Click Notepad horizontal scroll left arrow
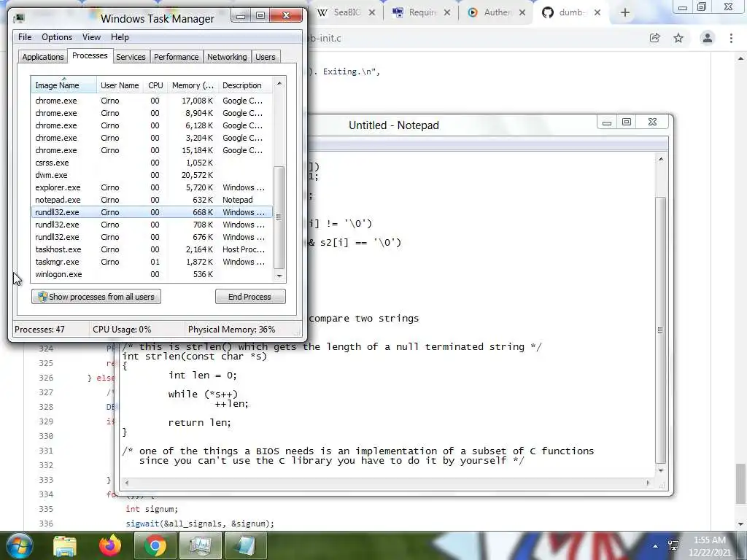 click(x=127, y=483)
